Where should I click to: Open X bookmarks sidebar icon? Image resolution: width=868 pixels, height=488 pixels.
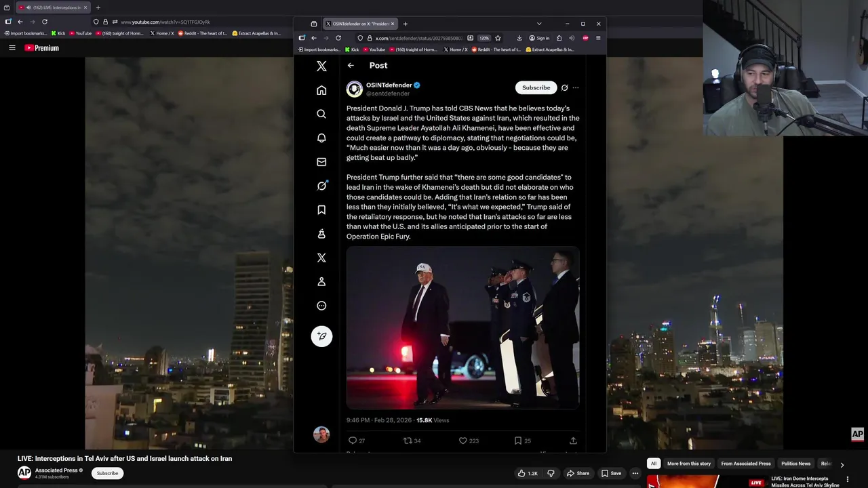point(321,209)
